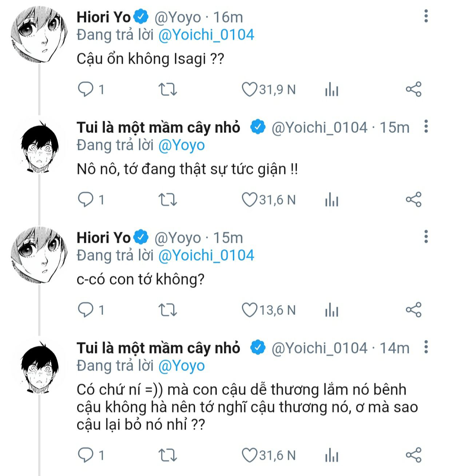The width and height of the screenshot is (449, 476).
Task: Open more options for Hiori's 16m tweet
Action: (426, 16)
